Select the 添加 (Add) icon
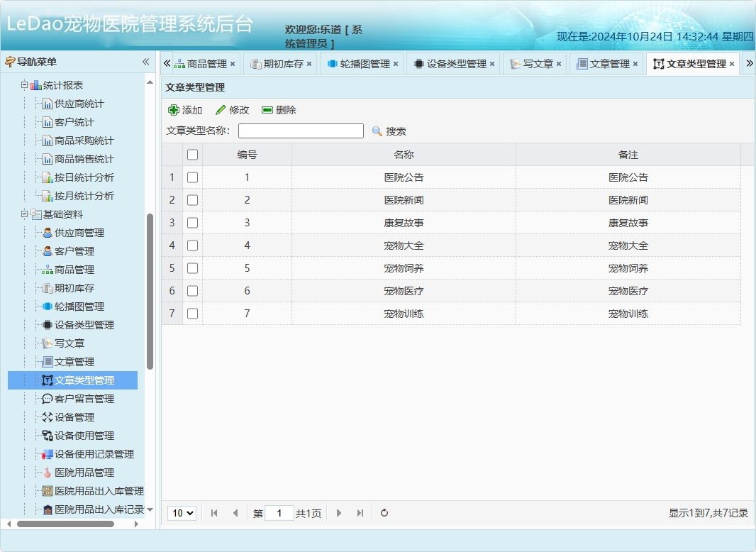 point(174,109)
